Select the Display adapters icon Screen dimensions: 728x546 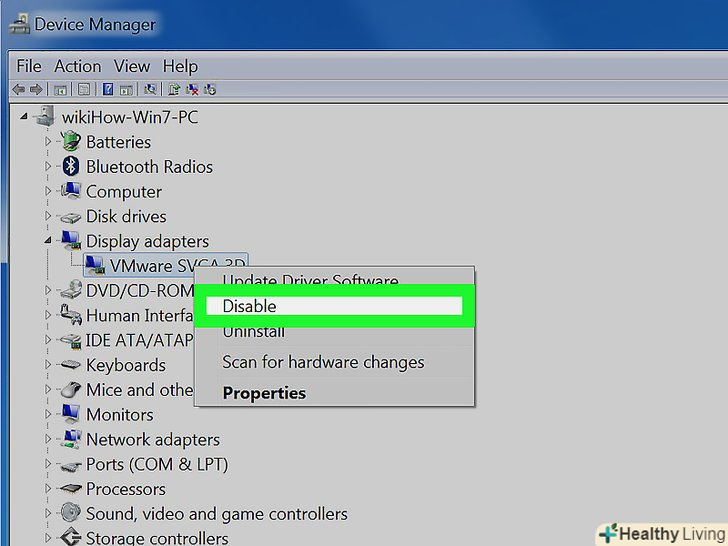[x=71, y=240]
